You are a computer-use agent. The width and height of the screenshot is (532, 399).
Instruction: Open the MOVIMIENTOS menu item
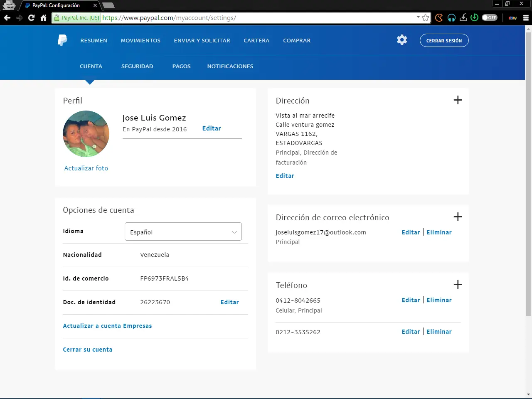(x=140, y=41)
